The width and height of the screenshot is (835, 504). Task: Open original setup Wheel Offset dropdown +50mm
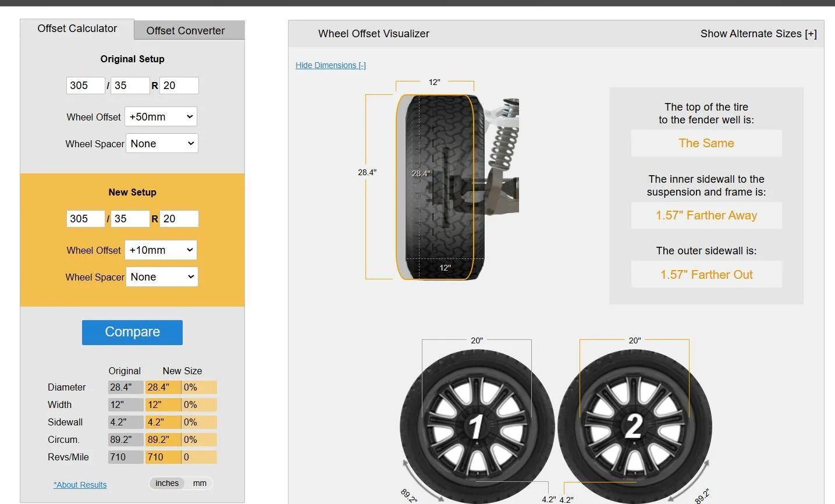click(161, 116)
